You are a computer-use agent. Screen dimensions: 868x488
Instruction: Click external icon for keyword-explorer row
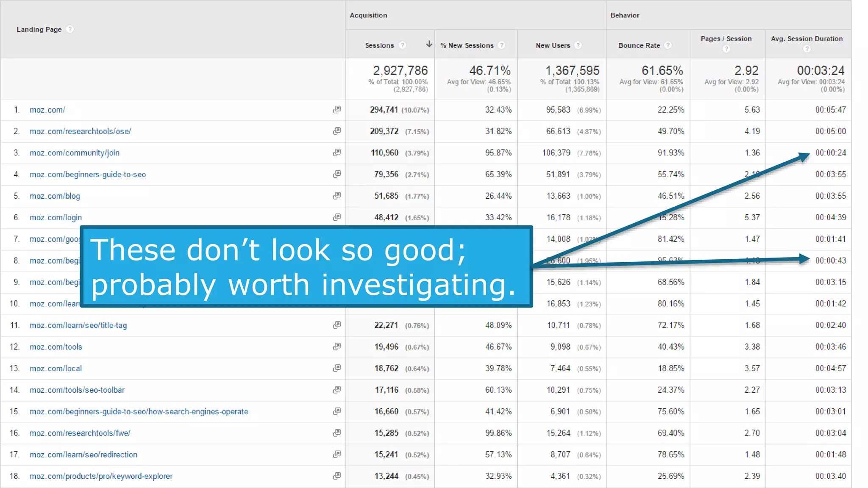(x=337, y=476)
